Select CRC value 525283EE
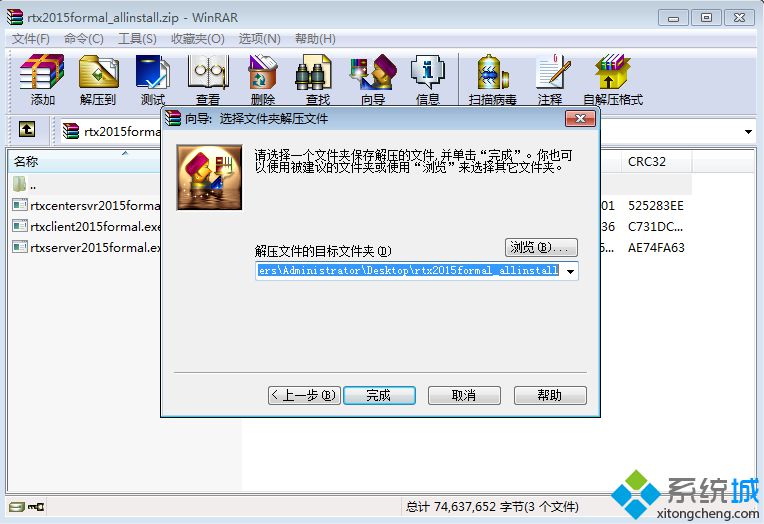 point(655,206)
